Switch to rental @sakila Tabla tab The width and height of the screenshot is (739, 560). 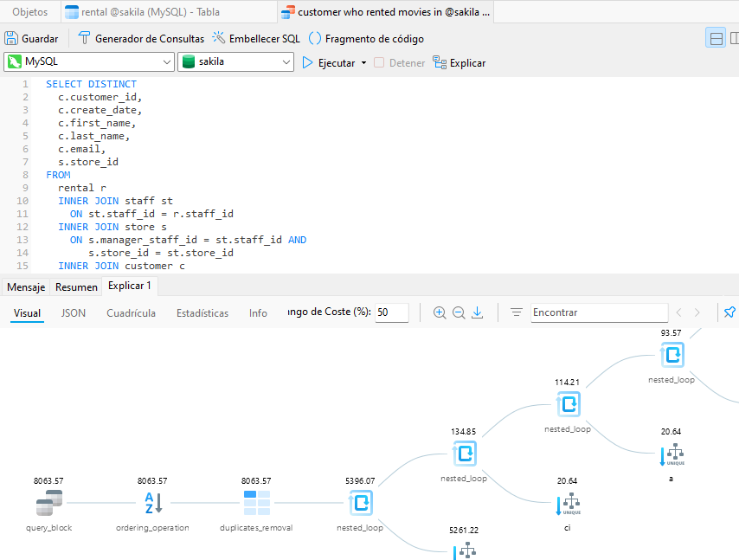point(170,12)
